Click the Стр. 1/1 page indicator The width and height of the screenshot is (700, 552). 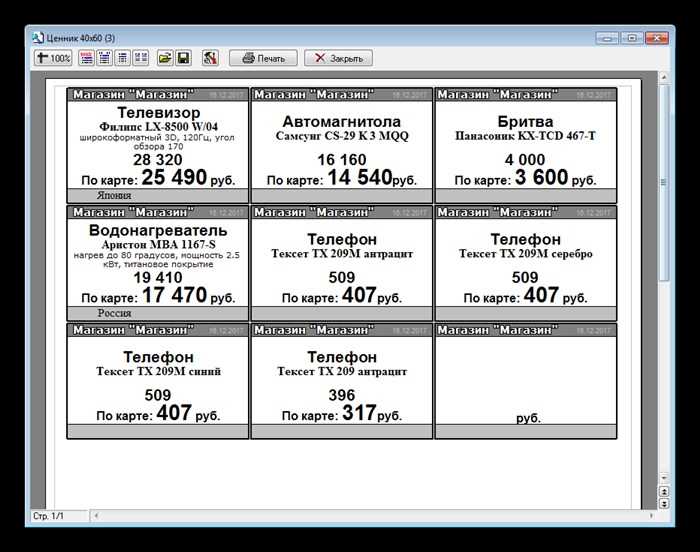(48, 516)
